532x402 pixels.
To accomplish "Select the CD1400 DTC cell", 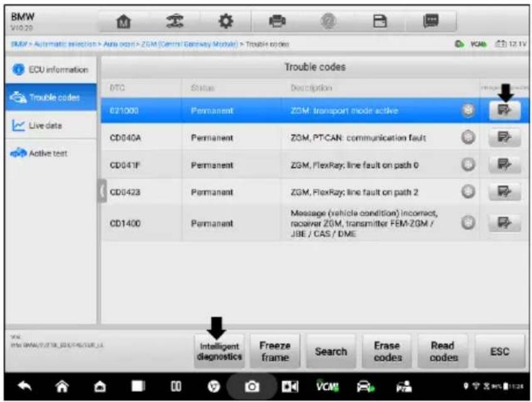I will point(141,223).
